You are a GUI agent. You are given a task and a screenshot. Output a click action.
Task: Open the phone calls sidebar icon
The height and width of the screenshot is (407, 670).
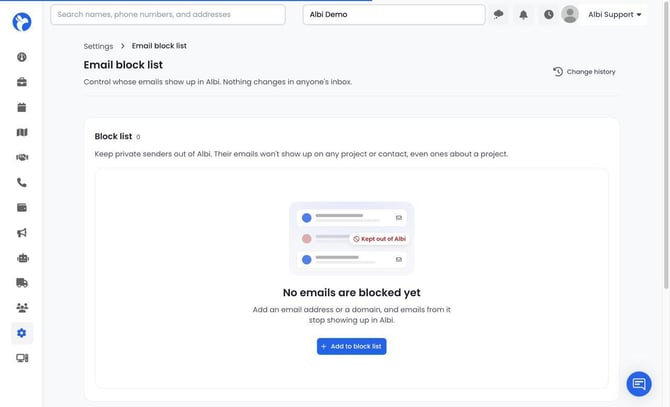[x=22, y=182]
